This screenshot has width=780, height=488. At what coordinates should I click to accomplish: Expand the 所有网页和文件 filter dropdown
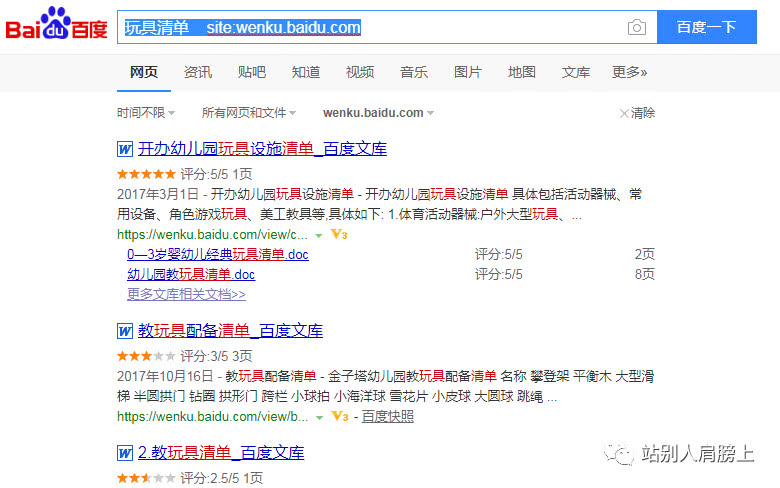point(249,113)
